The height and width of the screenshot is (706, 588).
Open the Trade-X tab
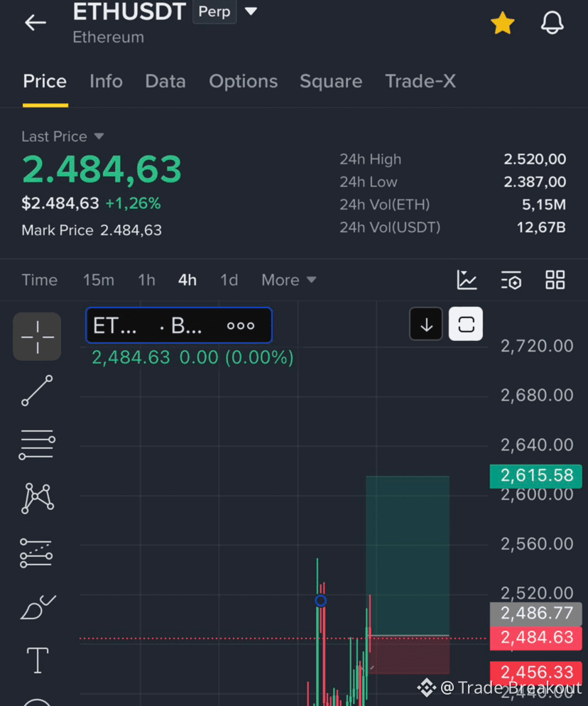pos(420,82)
